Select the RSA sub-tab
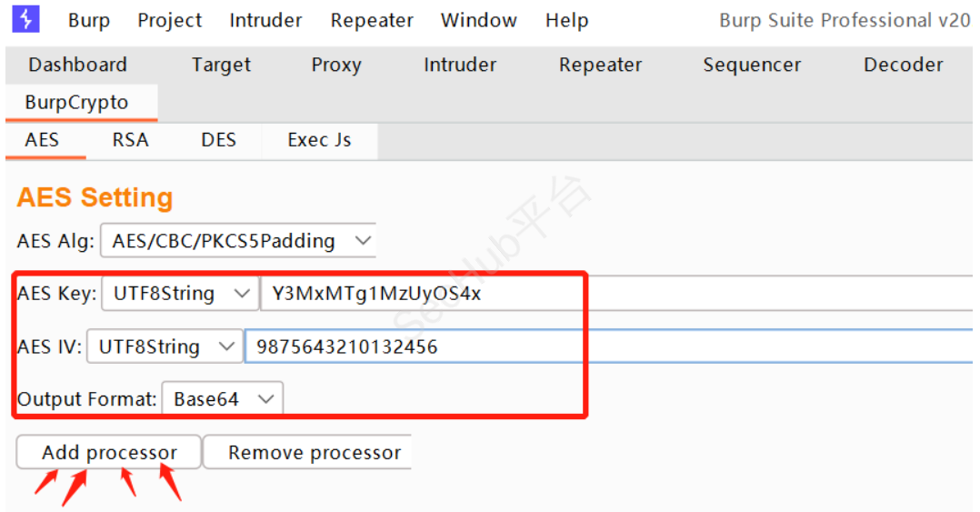This screenshot has height=512, width=980. pos(131,140)
